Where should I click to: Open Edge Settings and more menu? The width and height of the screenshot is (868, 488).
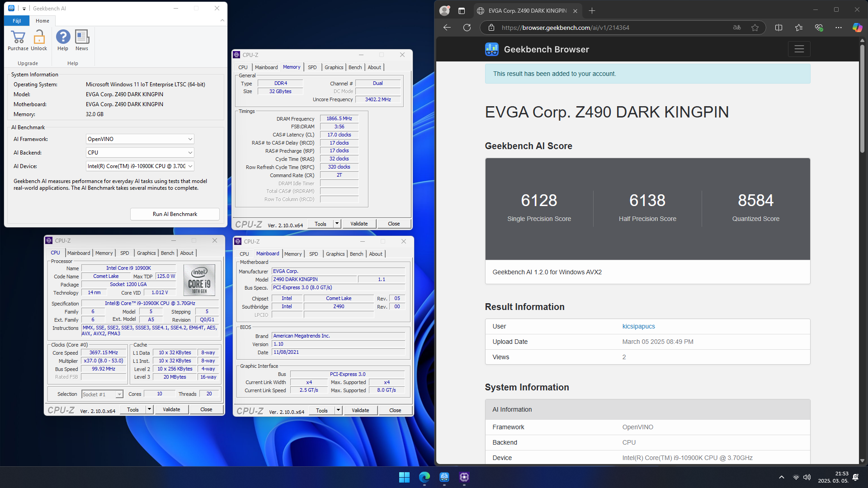coord(839,28)
